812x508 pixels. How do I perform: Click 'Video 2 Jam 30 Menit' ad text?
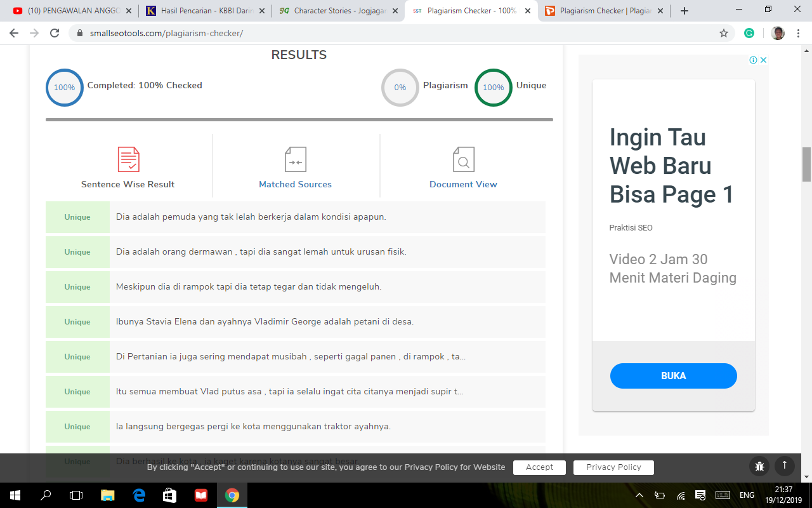point(672,269)
